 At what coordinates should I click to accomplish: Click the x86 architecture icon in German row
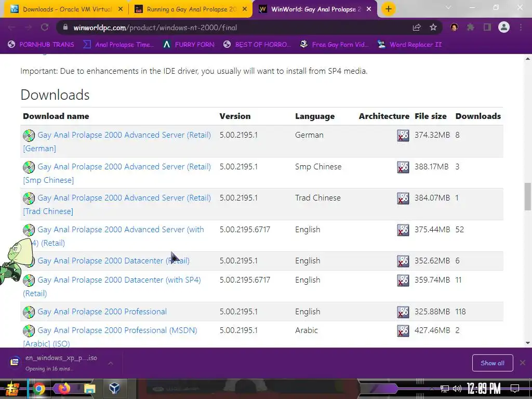403,136
